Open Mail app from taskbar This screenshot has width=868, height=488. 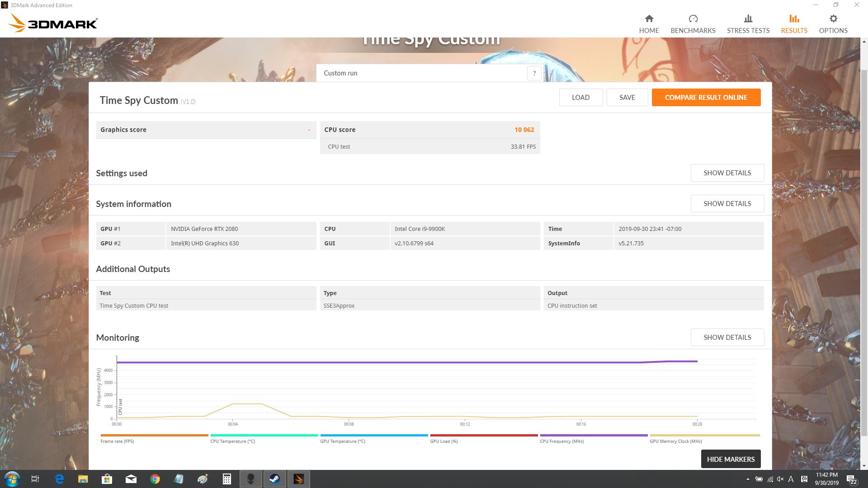pyautogui.click(x=131, y=479)
